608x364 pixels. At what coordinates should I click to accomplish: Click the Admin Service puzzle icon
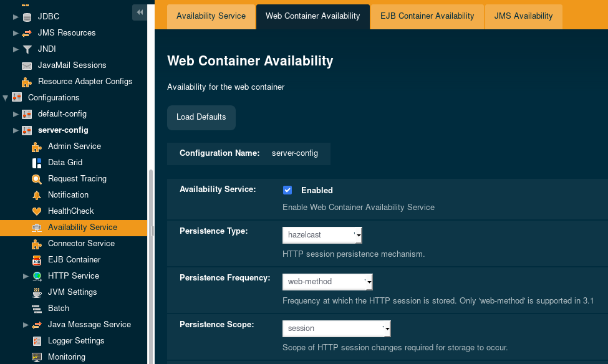pyautogui.click(x=37, y=146)
